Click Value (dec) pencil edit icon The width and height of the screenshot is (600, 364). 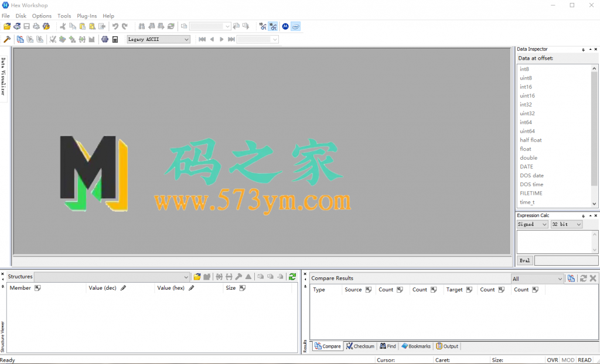123,288
